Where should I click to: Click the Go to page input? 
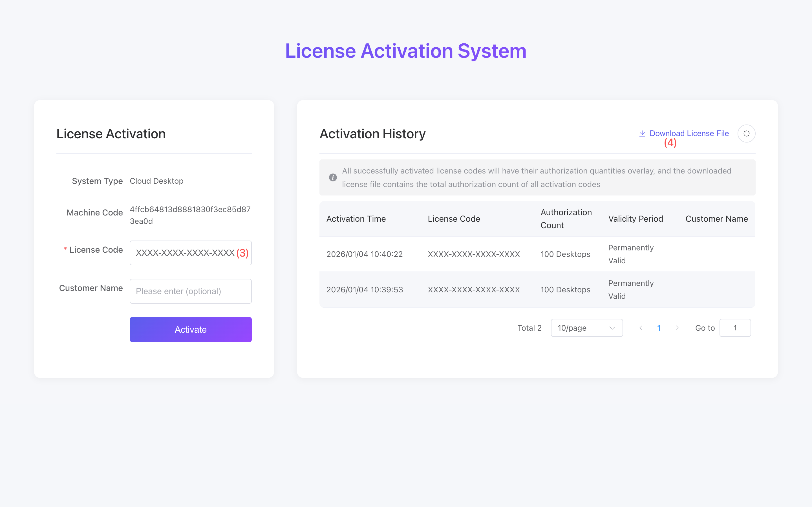[x=735, y=328]
